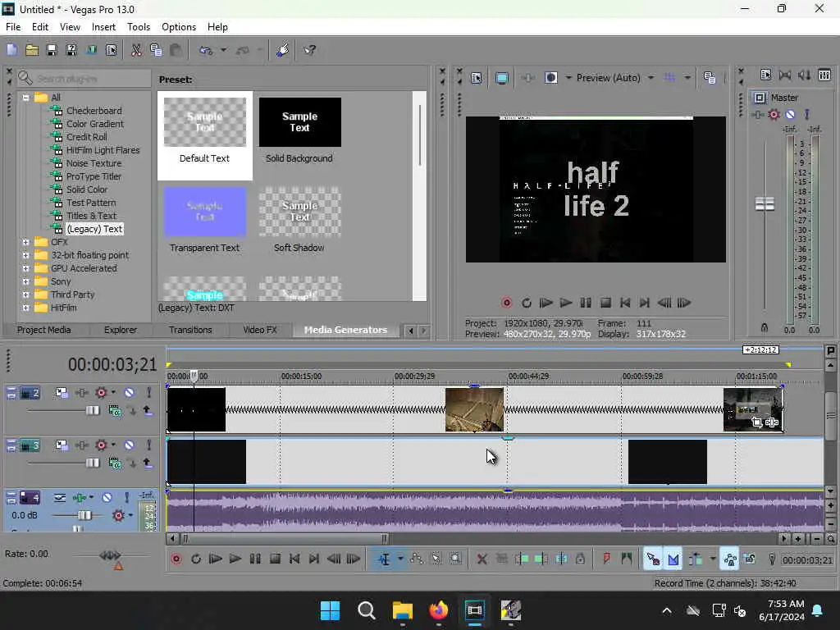The width and height of the screenshot is (840, 630).
Task: Select the Solid Background preset thumbnail
Action: (299, 122)
